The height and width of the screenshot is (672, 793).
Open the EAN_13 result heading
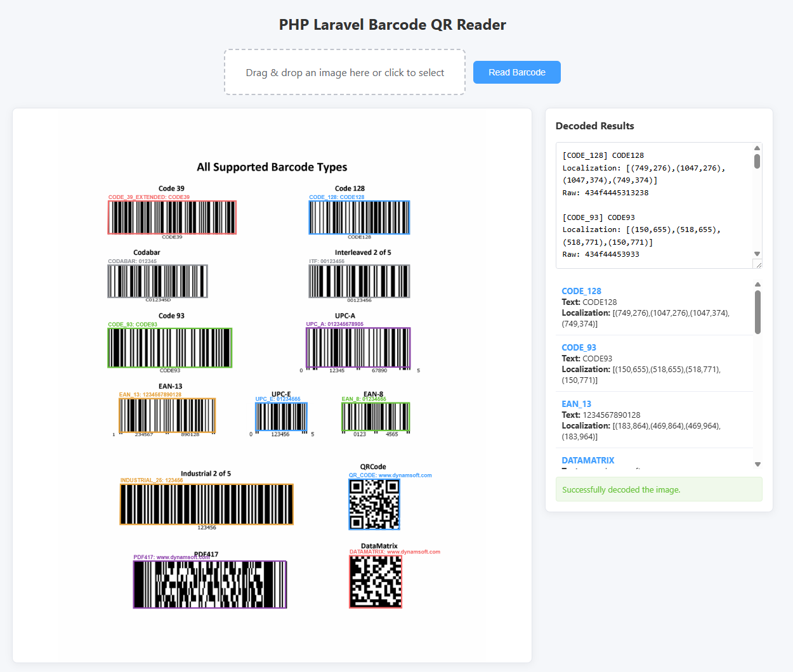click(576, 404)
